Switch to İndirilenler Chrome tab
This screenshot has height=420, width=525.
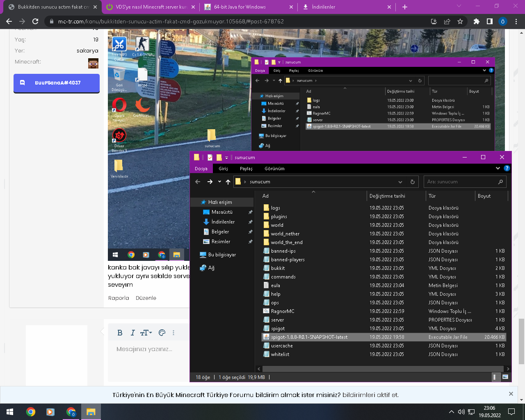[347, 7]
